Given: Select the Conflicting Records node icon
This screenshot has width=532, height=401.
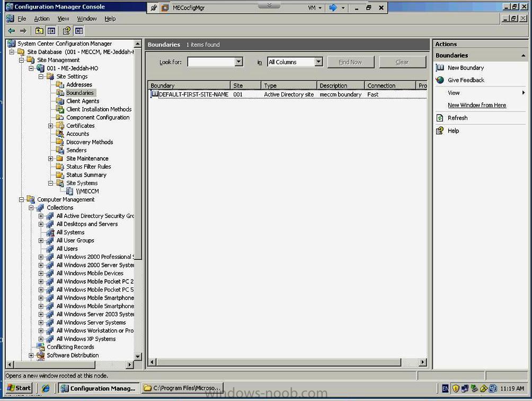Looking at the screenshot, I should coord(41,347).
